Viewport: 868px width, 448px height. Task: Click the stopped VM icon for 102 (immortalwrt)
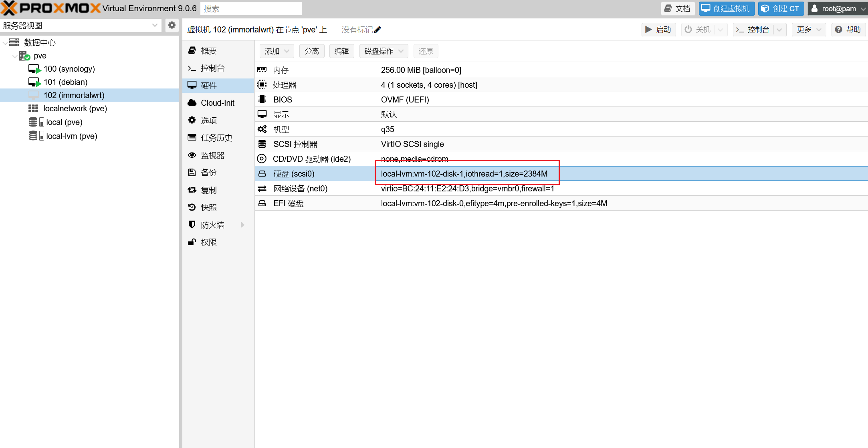coord(34,95)
